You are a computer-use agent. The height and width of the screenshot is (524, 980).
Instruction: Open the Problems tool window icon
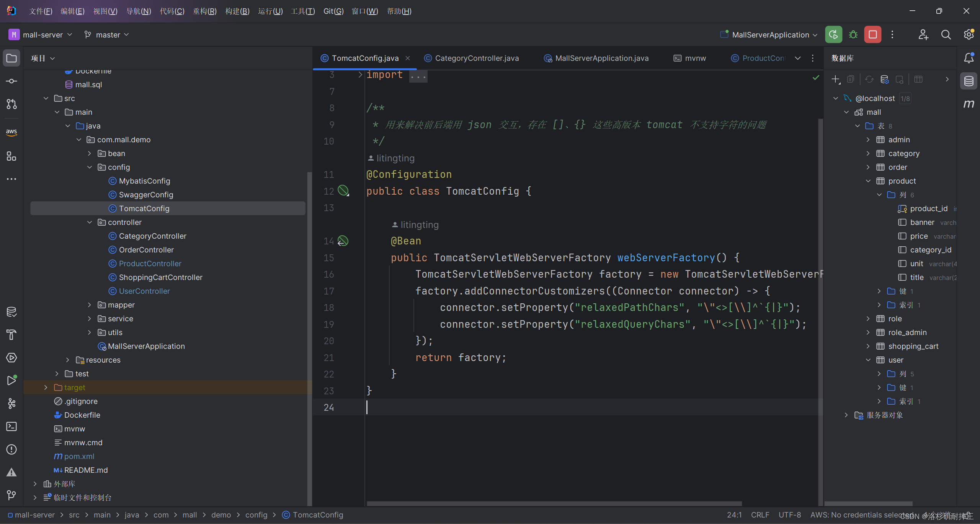(x=11, y=449)
